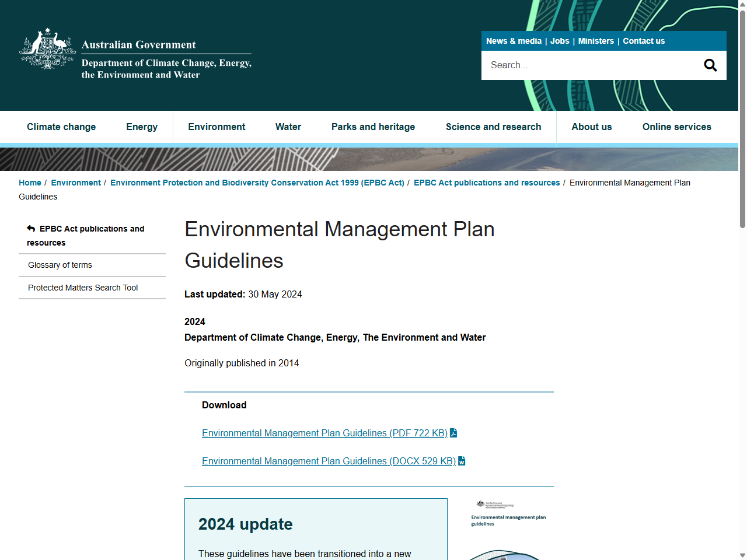The width and height of the screenshot is (747, 560).
Task: Open the Parks and heritage menu
Action: pos(373,127)
